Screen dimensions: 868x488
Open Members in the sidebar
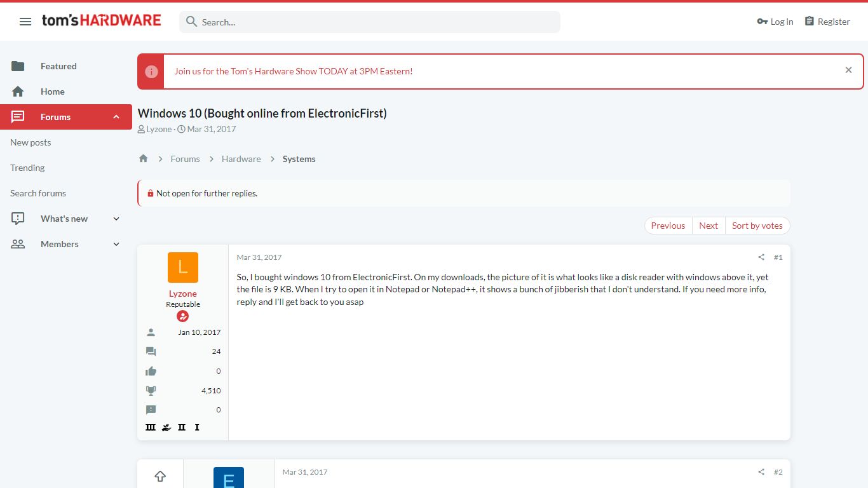pyautogui.click(x=60, y=244)
